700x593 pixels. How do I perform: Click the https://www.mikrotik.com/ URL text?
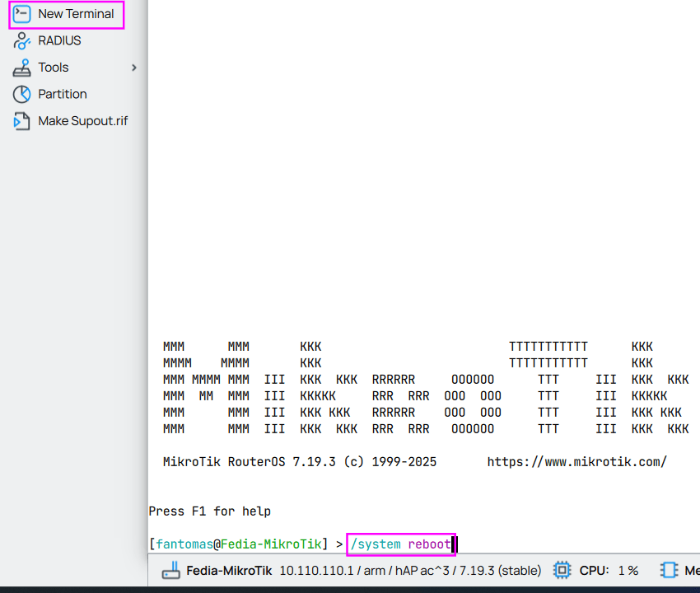click(576, 462)
